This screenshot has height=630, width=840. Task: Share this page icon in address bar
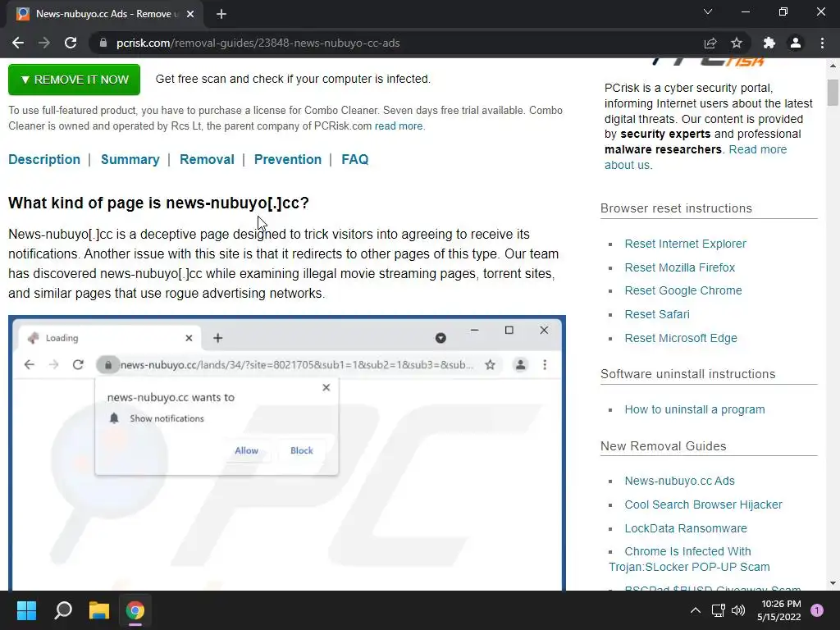click(x=710, y=43)
